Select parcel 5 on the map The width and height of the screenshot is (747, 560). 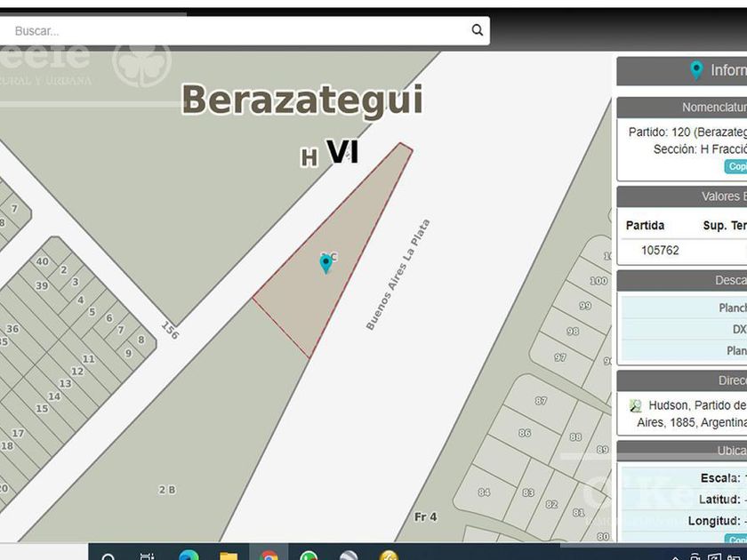point(92,312)
